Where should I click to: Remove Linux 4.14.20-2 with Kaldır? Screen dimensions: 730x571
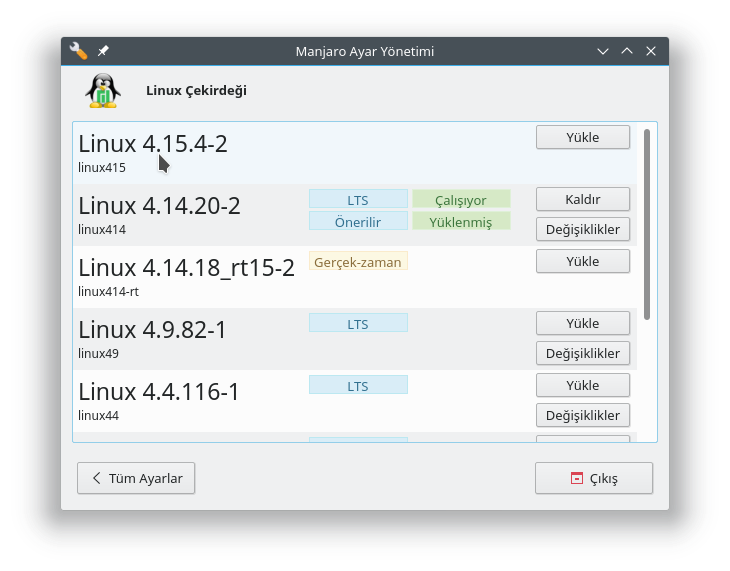583,199
